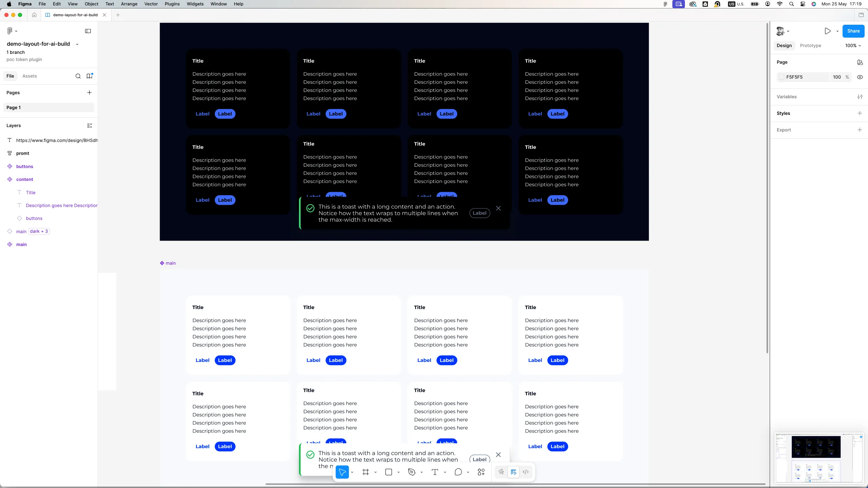
Task: Click the screen preview thumbnail
Action: [x=819, y=458]
